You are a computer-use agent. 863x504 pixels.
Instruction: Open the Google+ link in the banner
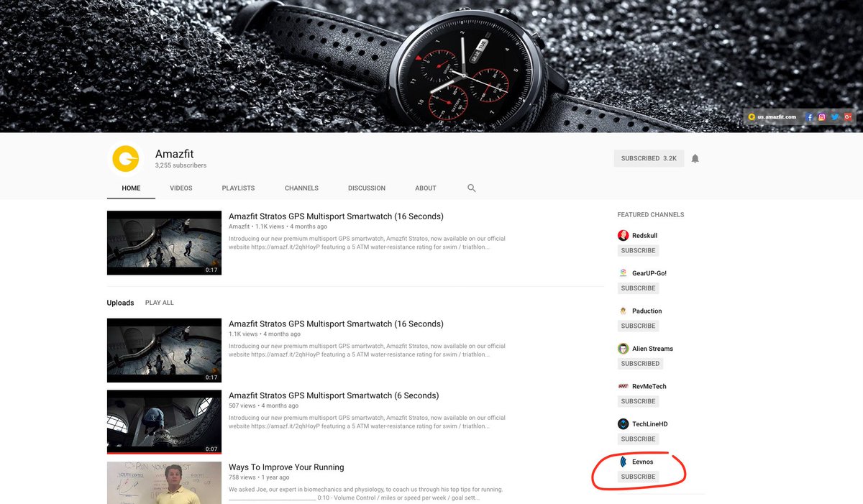(x=848, y=116)
